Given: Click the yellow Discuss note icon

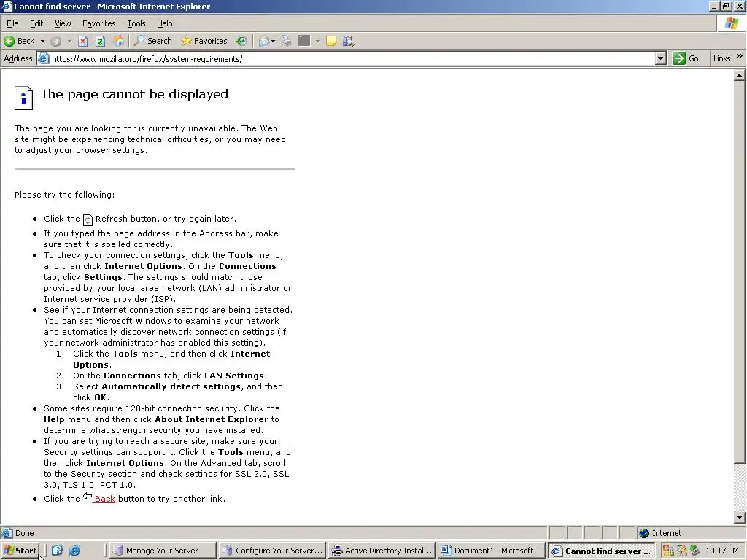Looking at the screenshot, I should click(x=331, y=41).
